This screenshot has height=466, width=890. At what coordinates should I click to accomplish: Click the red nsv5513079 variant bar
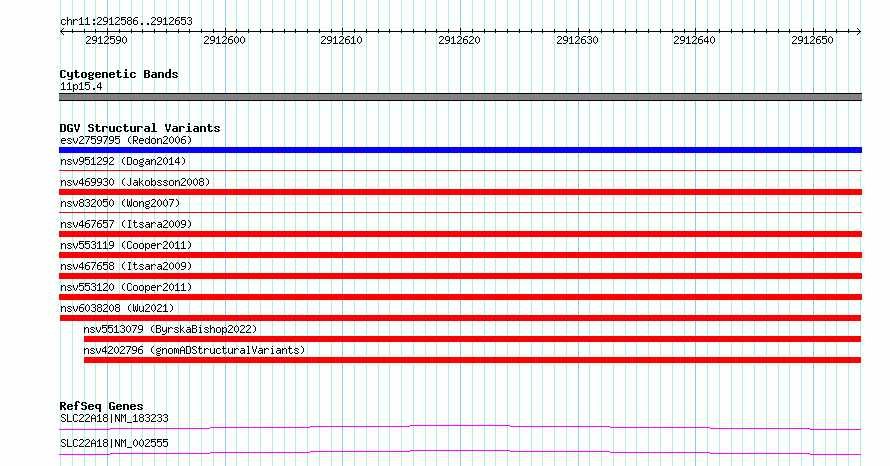(x=472, y=339)
